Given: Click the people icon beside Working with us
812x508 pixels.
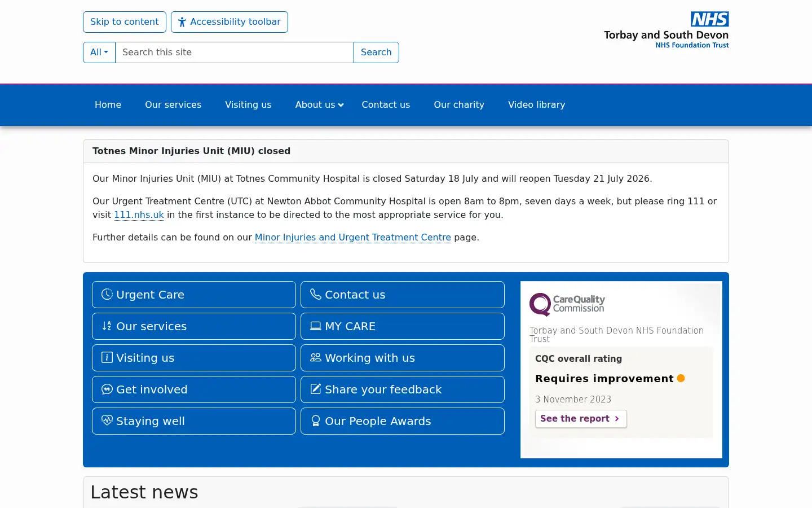Looking at the screenshot, I should (x=316, y=357).
